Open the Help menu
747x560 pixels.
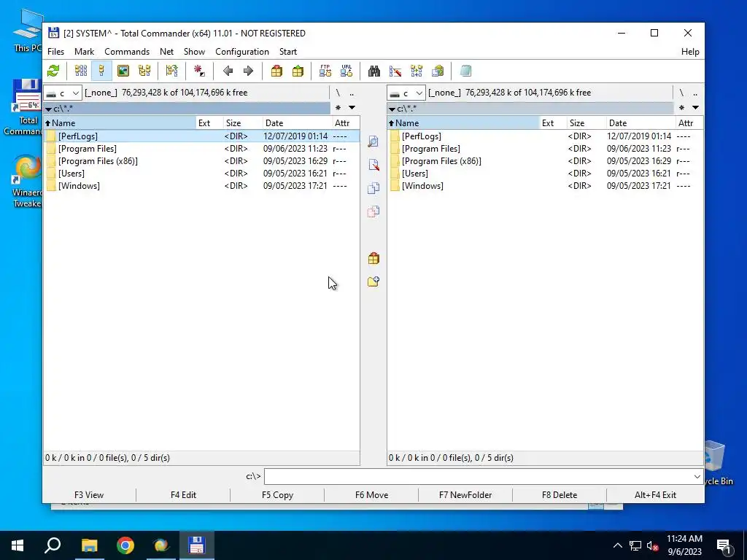690,52
